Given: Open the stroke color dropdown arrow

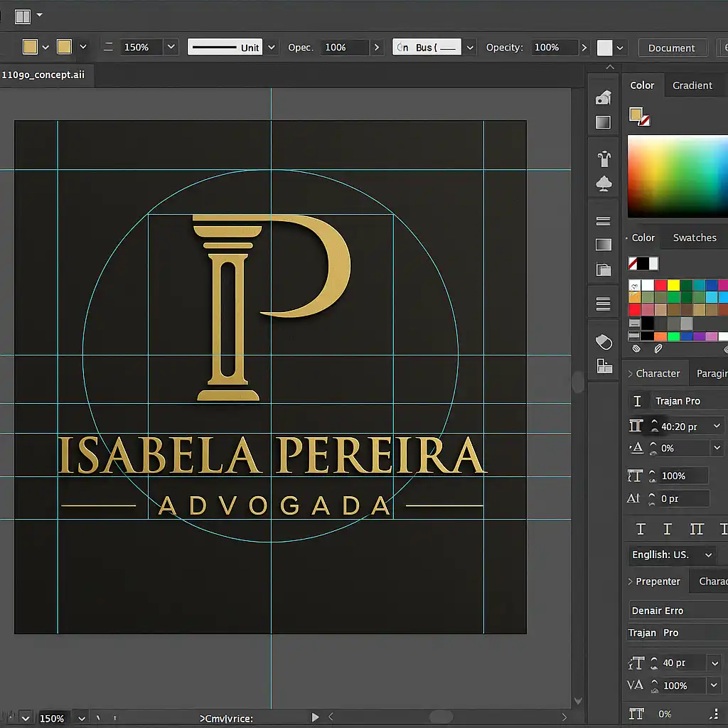Looking at the screenshot, I should [83, 47].
